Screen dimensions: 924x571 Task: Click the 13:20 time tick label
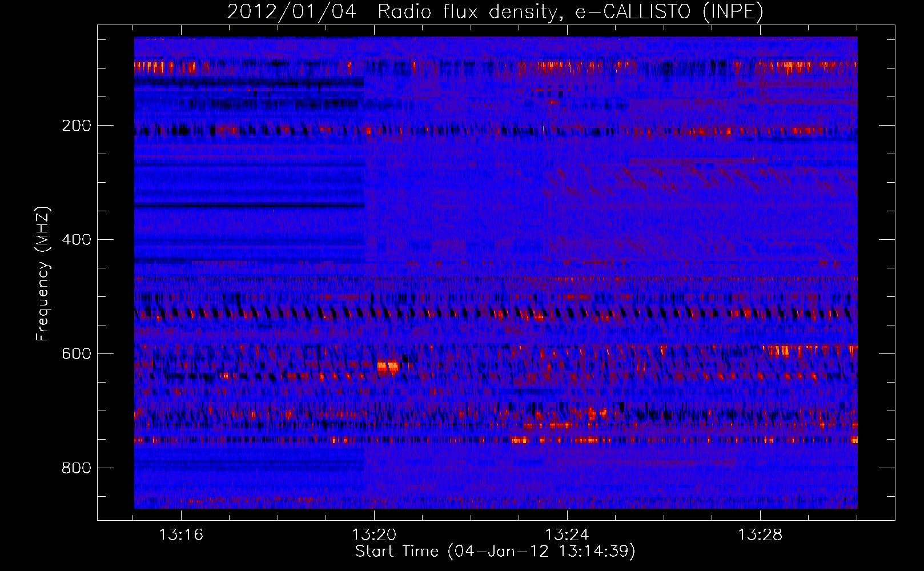pos(374,535)
